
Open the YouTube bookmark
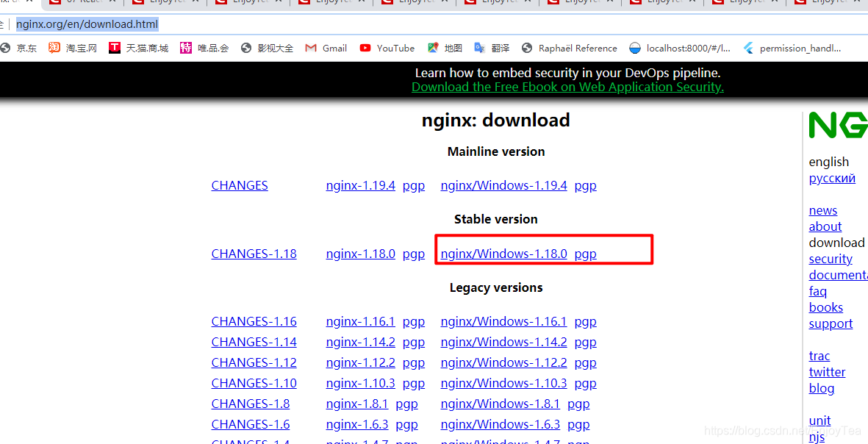pyautogui.click(x=387, y=49)
